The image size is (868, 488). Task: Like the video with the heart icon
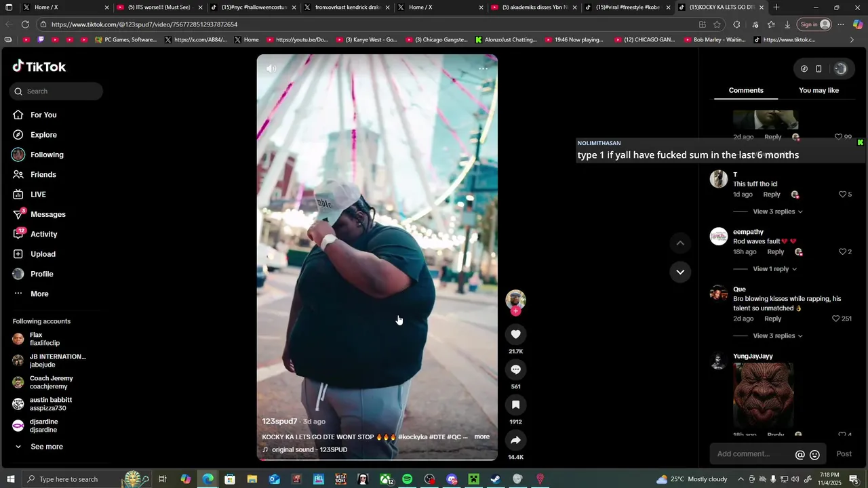[516, 334]
